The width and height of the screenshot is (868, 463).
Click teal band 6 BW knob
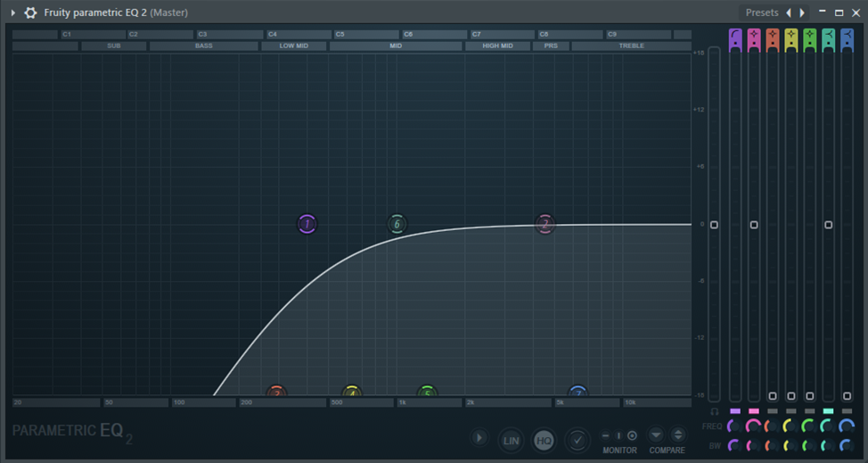click(828, 445)
